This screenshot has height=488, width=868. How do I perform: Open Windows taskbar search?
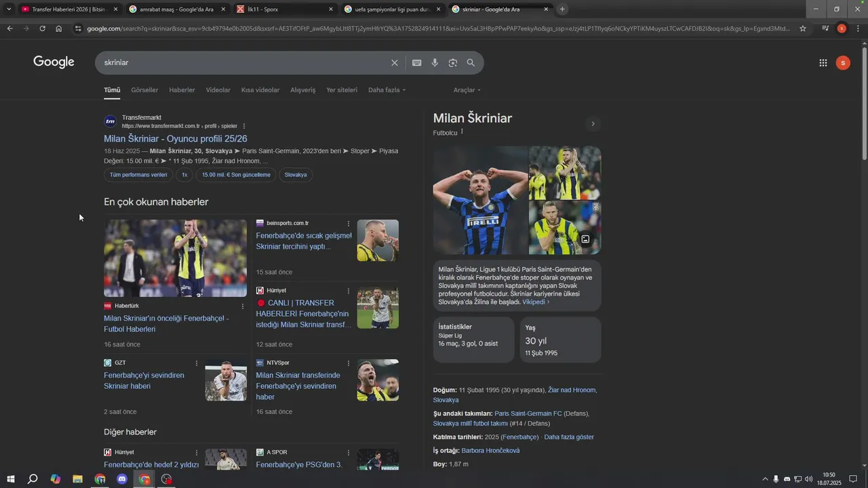coord(33,479)
